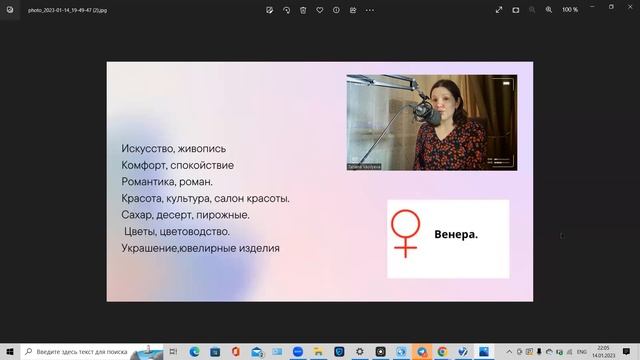640x360 pixels.
Task: Switch input language ENG
Action: pos(582,351)
